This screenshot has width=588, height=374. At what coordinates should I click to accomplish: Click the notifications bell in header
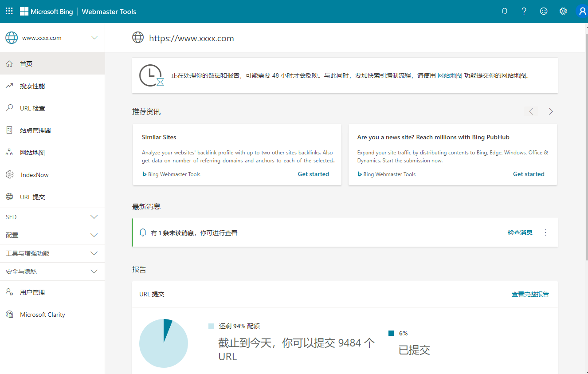pos(505,12)
